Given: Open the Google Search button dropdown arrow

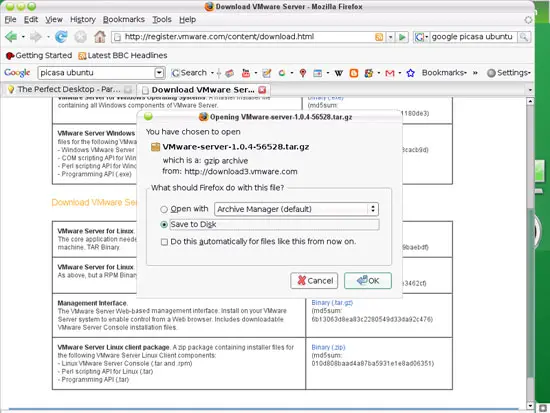Looking at the screenshot, I should pos(212,73).
